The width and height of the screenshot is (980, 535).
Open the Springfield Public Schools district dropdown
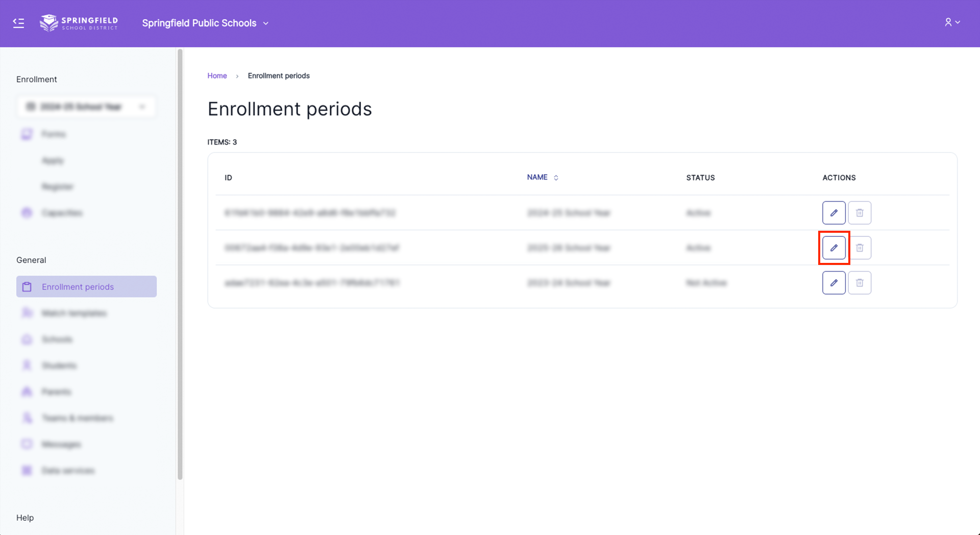pos(205,23)
